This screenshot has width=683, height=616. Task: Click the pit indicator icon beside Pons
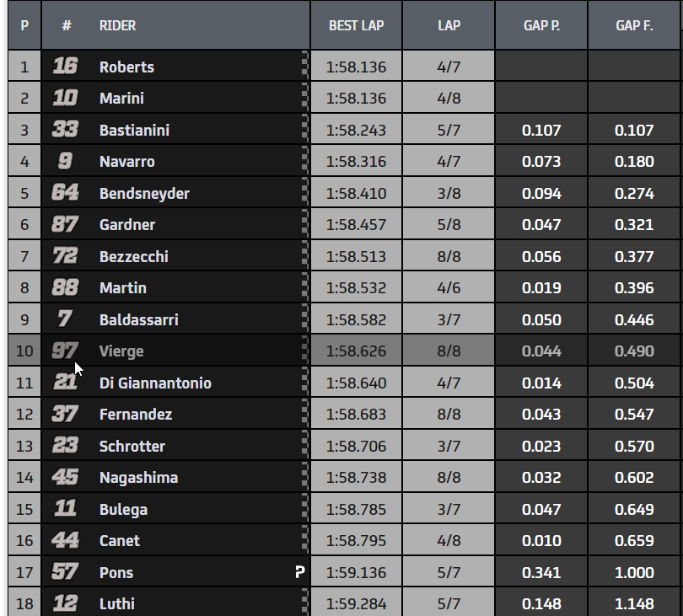[x=298, y=573]
